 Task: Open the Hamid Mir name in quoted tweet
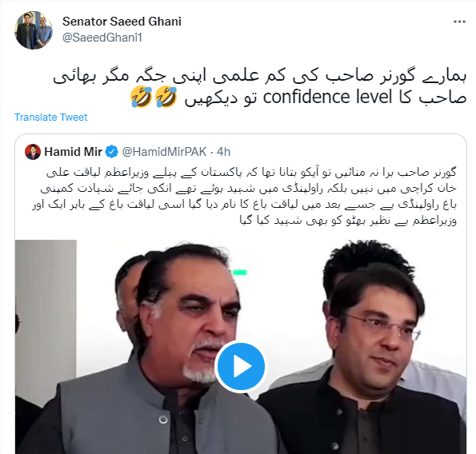click(x=73, y=152)
